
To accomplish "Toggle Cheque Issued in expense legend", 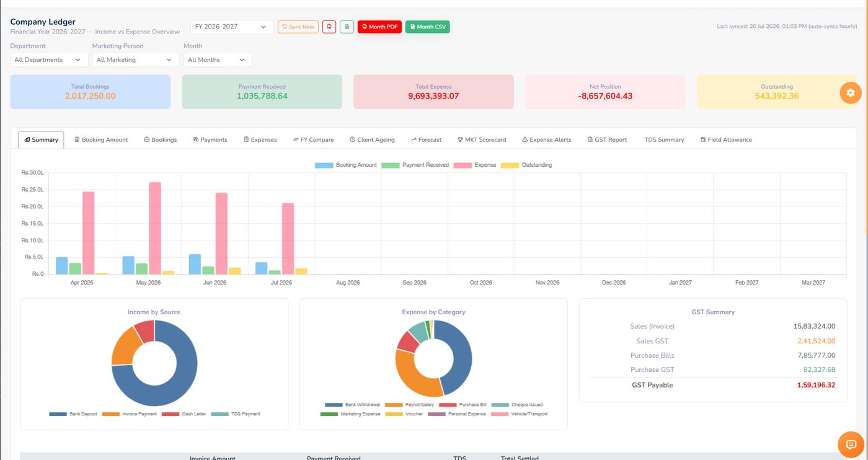I will [518, 404].
